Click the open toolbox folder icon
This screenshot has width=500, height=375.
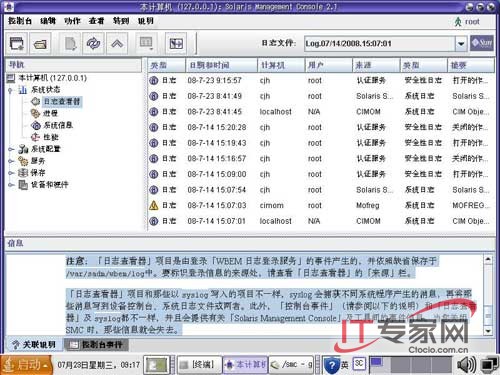click(x=40, y=43)
